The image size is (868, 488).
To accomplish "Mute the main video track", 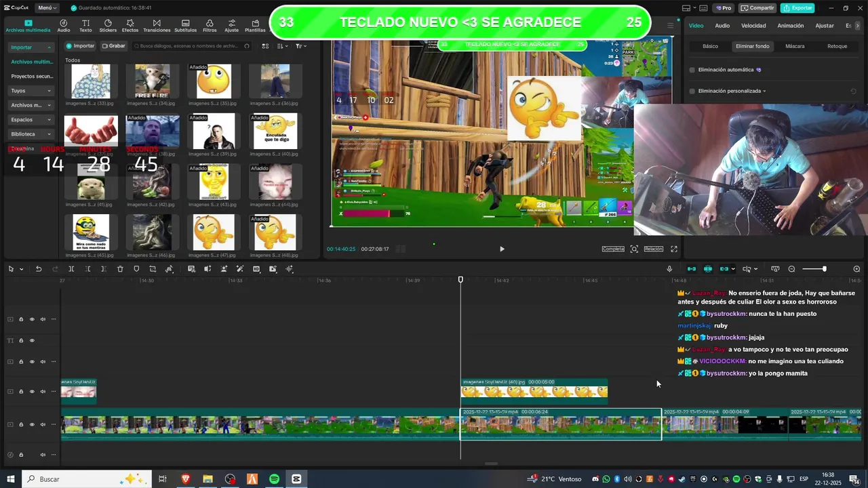I will tap(43, 425).
